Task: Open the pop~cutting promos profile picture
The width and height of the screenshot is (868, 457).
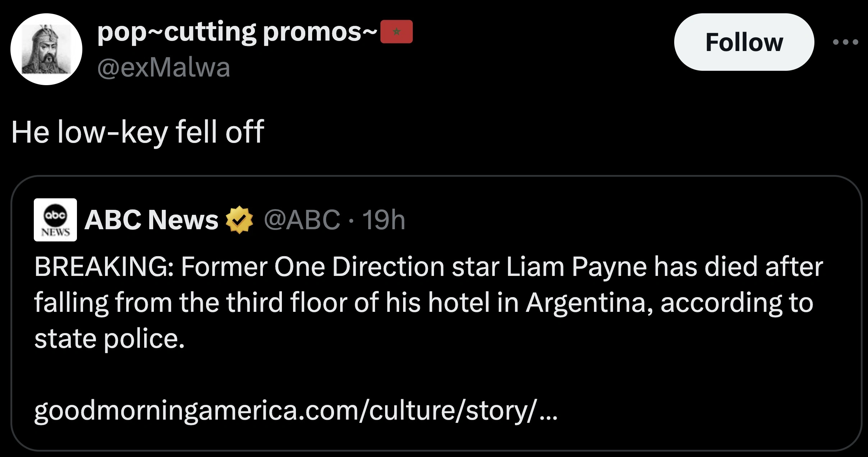Action: pos(46,49)
